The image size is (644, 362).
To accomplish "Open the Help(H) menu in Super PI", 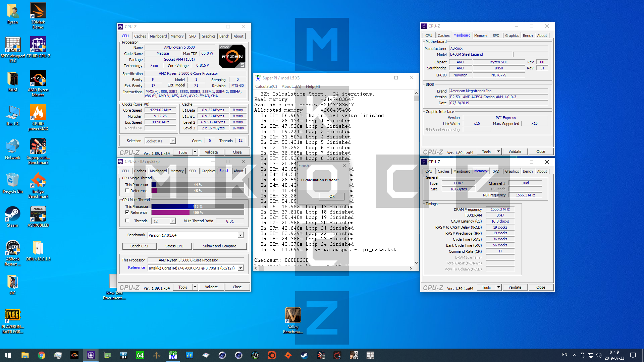I will point(313,86).
